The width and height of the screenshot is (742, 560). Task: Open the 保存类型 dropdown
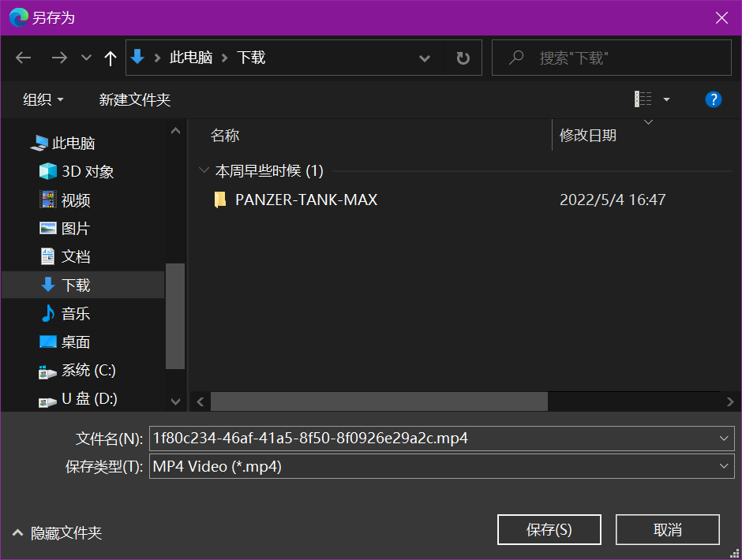tap(725, 466)
